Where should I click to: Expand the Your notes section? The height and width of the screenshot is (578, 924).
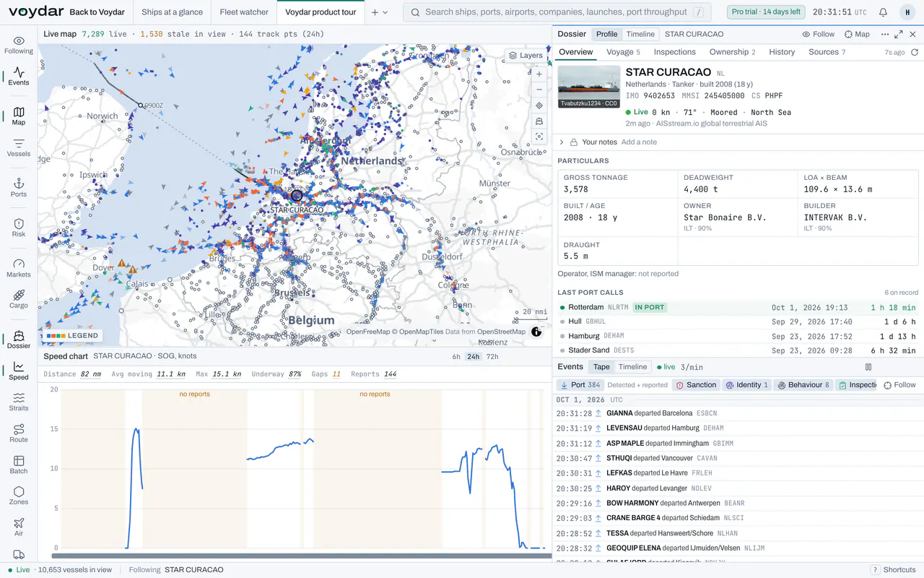pos(562,142)
